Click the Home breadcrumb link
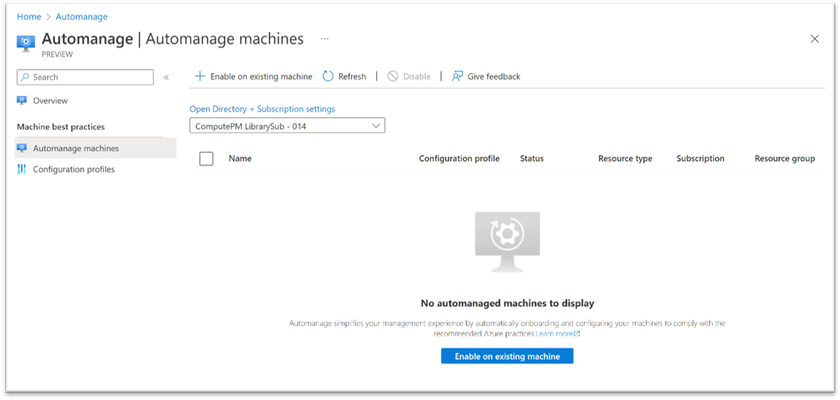The width and height of the screenshot is (840, 400). click(x=29, y=17)
